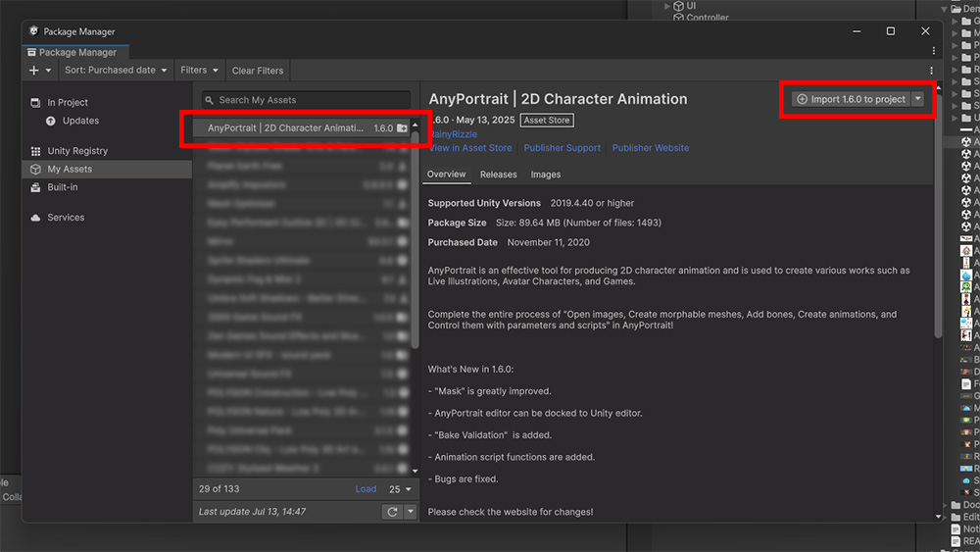Click the package list scrollbar thumb

(415, 239)
